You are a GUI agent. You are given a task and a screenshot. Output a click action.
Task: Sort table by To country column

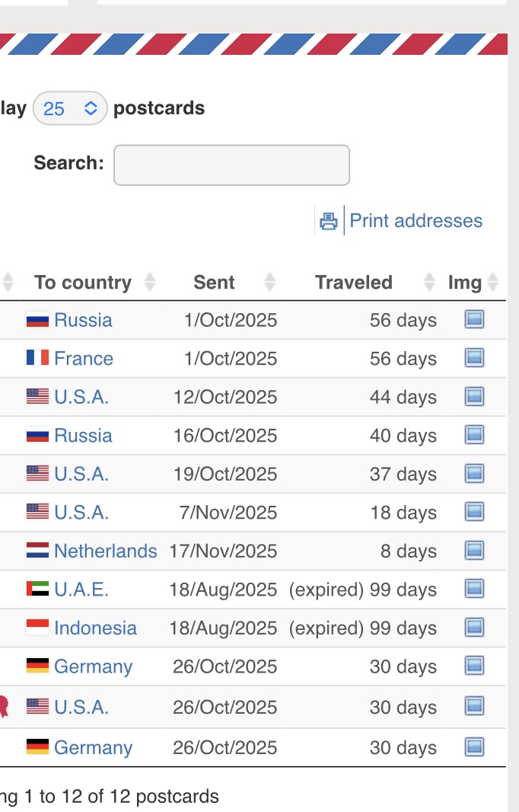(83, 283)
